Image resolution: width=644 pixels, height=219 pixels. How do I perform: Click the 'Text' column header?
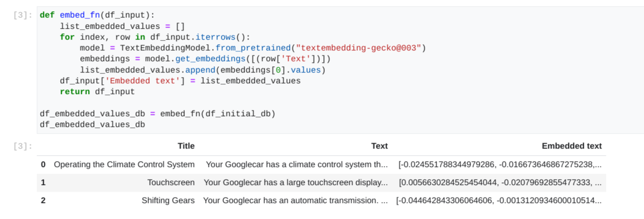tap(379, 146)
